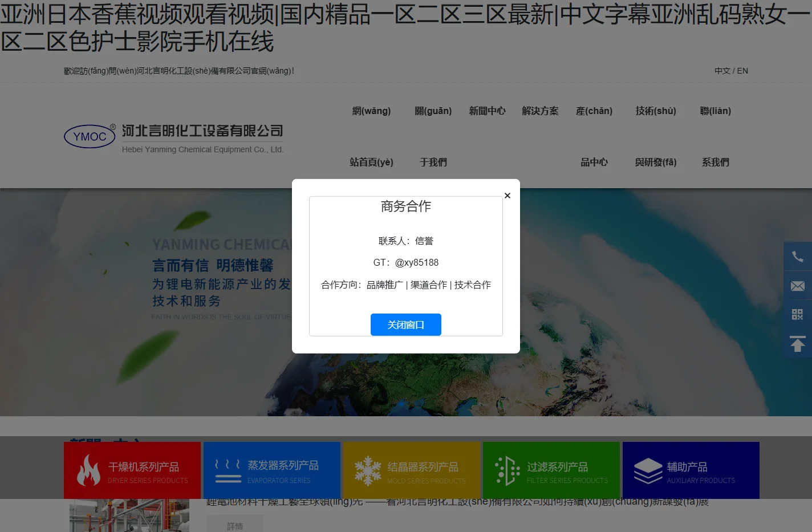The image size is (812, 532).
Task: Open the 辅助产品 layers icon
Action: [648, 471]
